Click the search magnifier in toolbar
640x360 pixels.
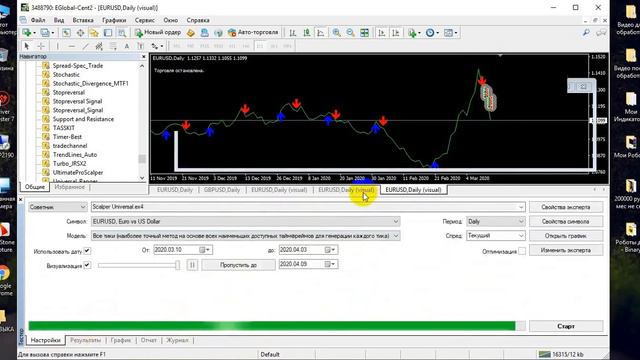586,33
